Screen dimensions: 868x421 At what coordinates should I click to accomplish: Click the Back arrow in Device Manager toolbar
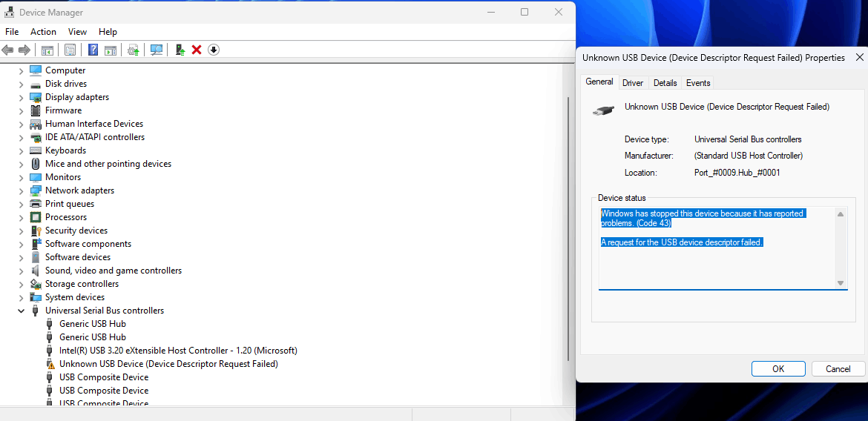point(7,50)
